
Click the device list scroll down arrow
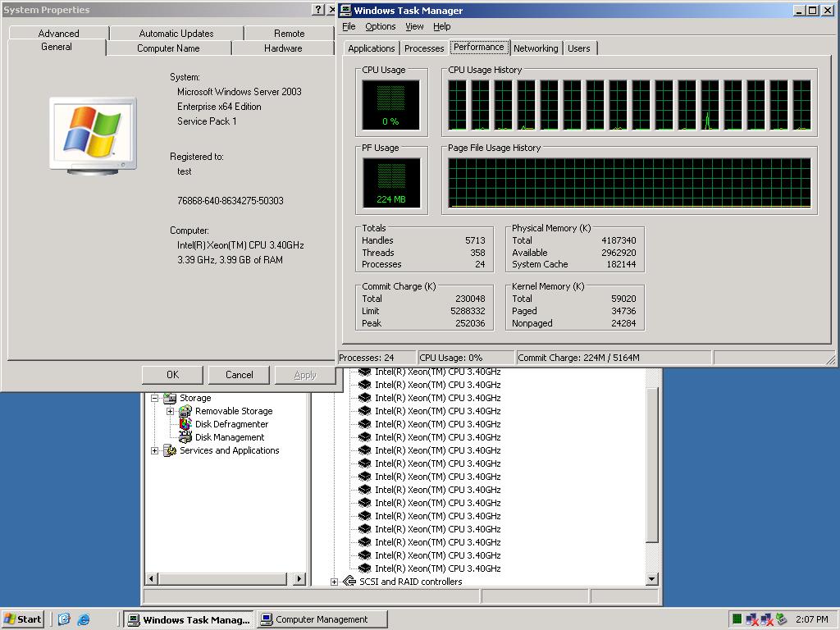652,578
